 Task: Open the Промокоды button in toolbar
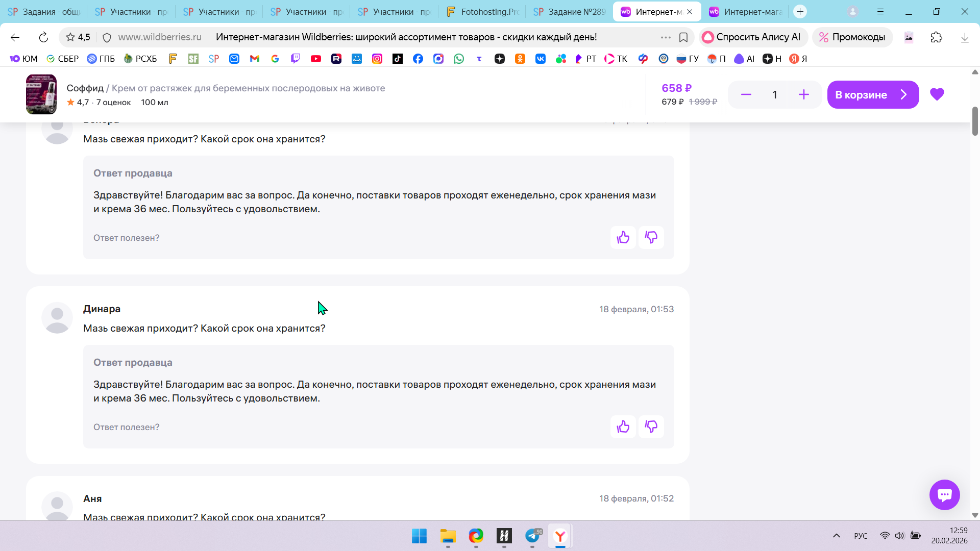tap(852, 37)
